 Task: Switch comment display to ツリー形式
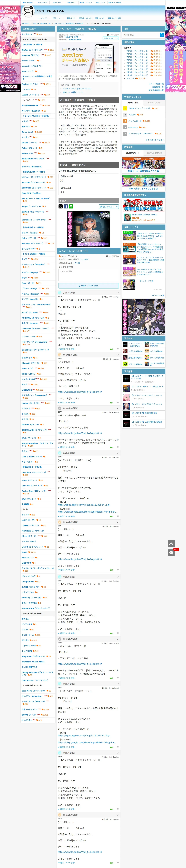[84, 259]
